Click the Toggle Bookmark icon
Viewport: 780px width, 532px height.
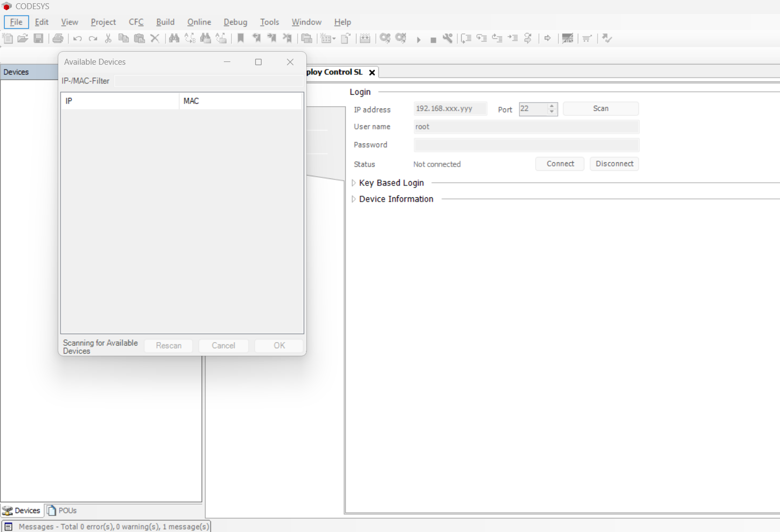pos(241,38)
